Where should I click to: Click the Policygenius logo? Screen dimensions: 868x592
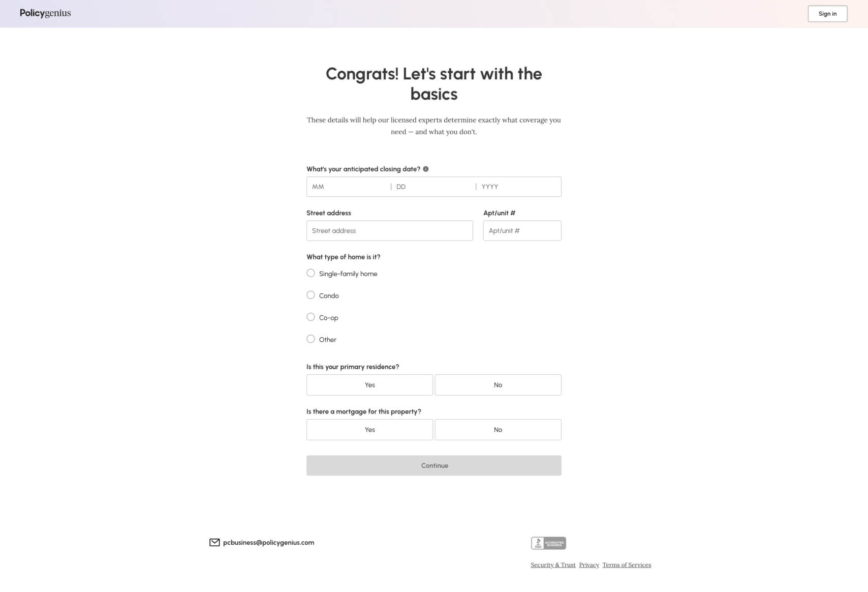(x=45, y=13)
